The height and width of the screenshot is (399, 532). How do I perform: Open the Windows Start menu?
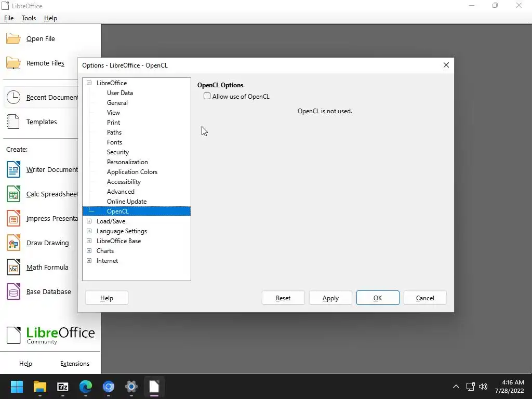click(x=17, y=387)
